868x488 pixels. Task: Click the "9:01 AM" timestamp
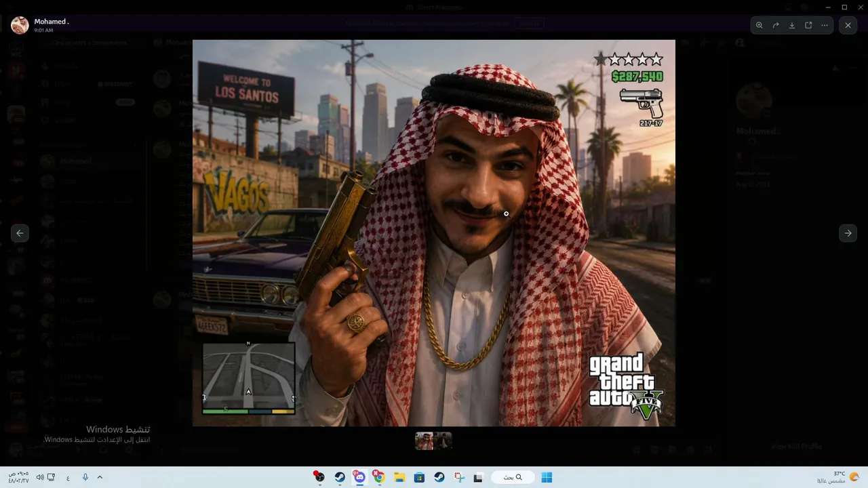click(43, 30)
